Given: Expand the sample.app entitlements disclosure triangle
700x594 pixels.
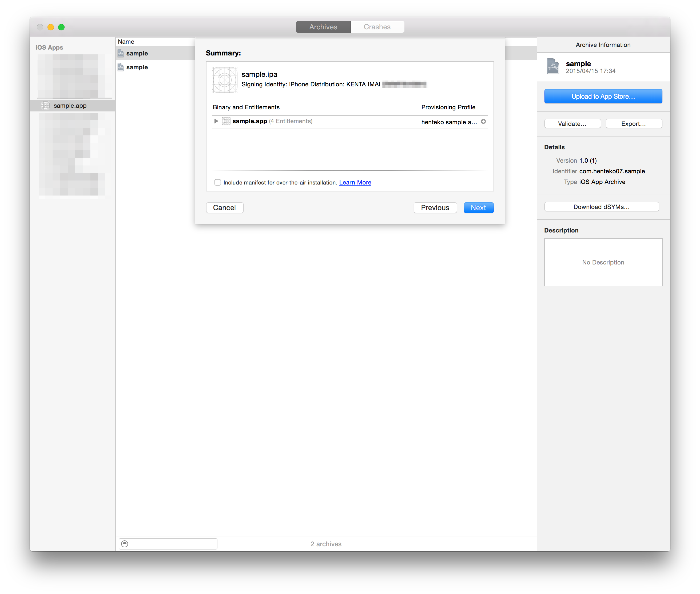Looking at the screenshot, I should 216,121.
